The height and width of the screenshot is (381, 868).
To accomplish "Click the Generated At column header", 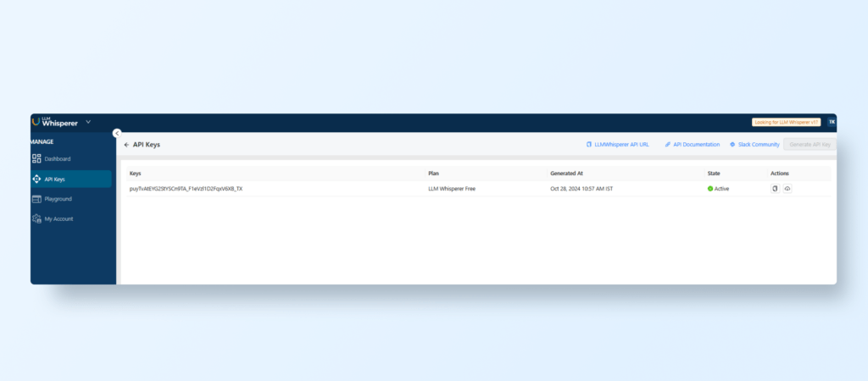I will click(x=566, y=174).
